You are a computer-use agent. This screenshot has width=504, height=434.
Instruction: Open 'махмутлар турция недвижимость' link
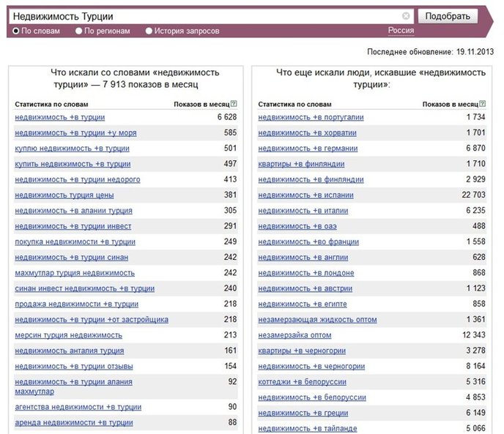[x=75, y=273]
